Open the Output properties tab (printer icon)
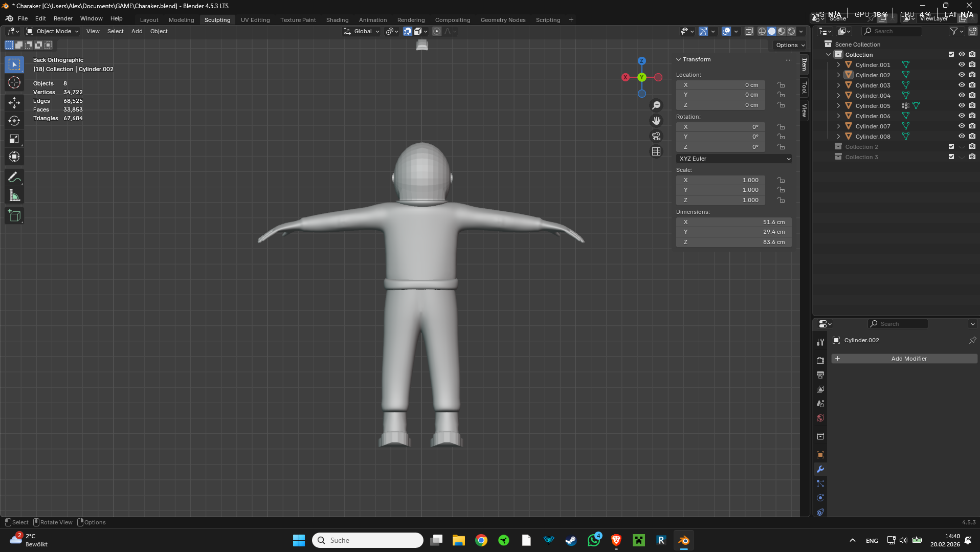The image size is (980, 552). [x=820, y=375]
